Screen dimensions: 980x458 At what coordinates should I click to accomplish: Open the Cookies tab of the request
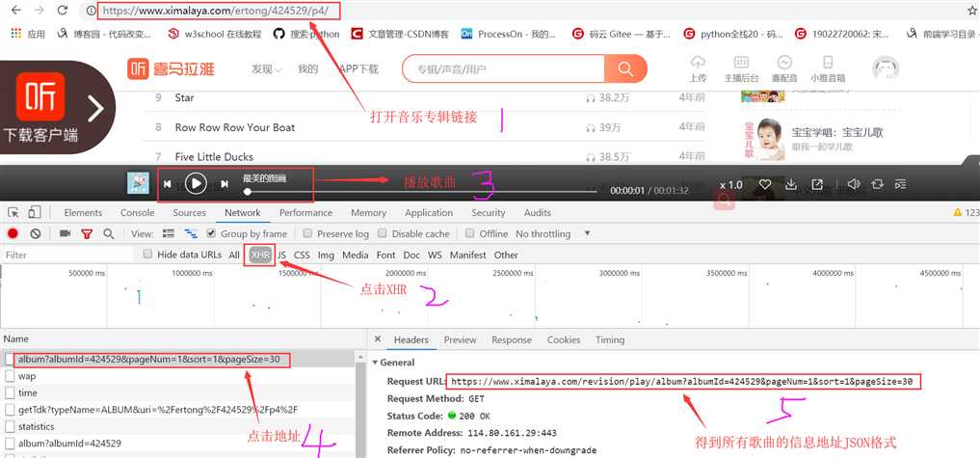tap(564, 339)
